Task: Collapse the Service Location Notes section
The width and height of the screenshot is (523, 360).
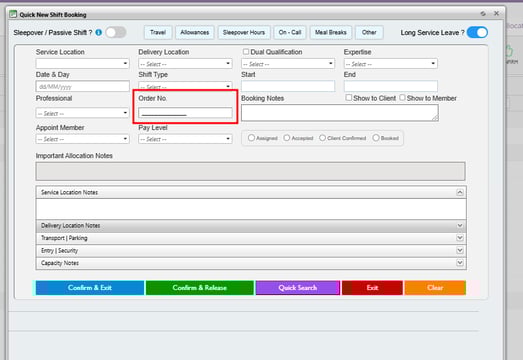Action: tap(460, 193)
